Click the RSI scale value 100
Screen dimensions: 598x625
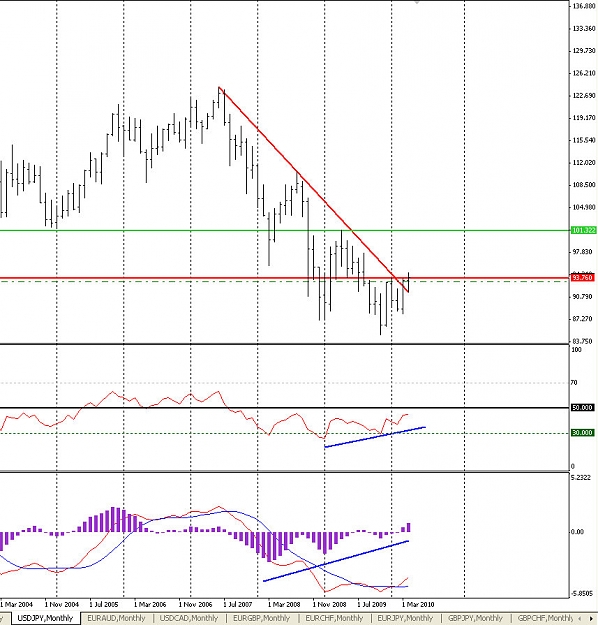pyautogui.click(x=576, y=350)
